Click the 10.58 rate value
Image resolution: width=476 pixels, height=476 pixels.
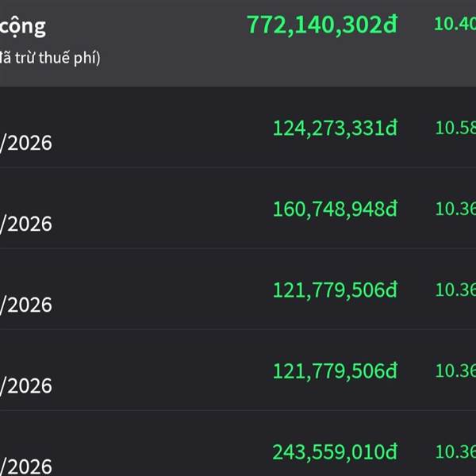coord(455,127)
